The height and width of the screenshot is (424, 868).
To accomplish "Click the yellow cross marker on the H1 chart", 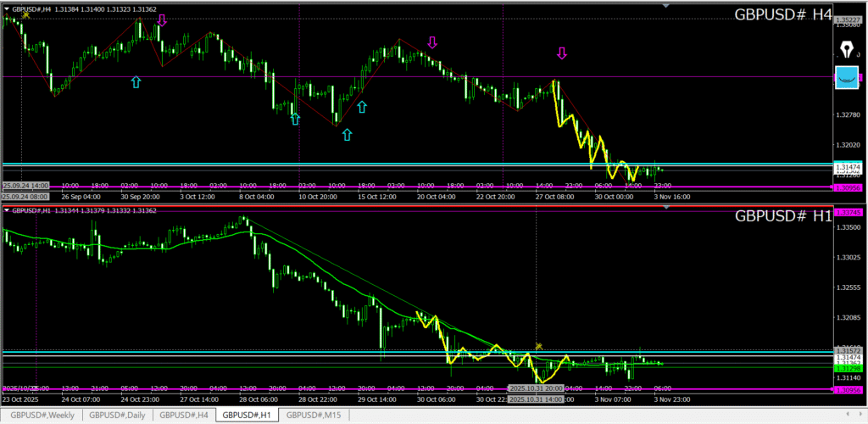I will [x=538, y=346].
